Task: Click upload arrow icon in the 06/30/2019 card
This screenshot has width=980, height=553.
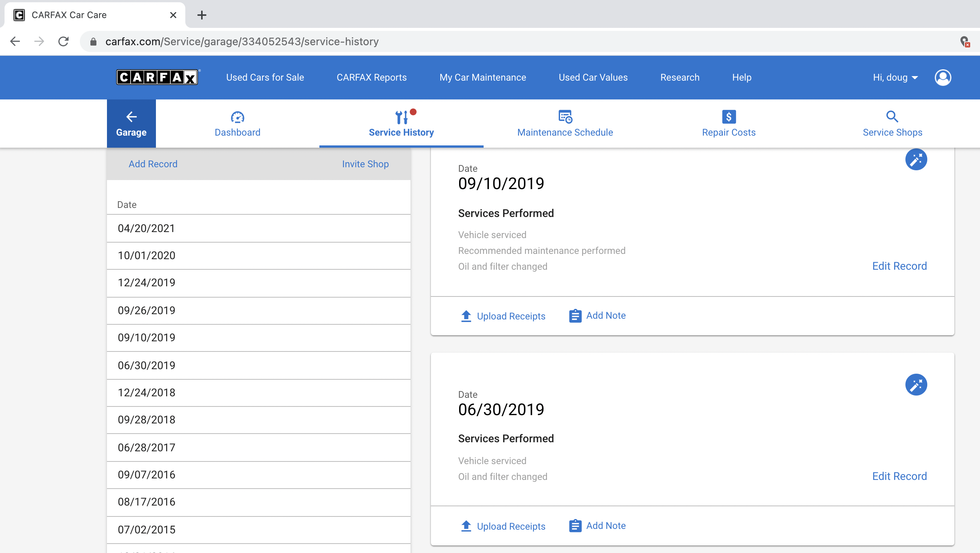Action: pos(466,526)
